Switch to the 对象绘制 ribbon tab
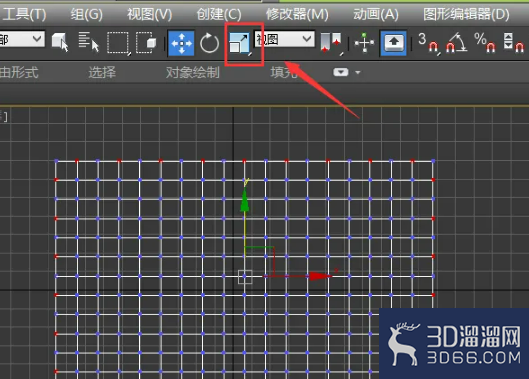Screen dimensions: 529x379 [x=192, y=72]
